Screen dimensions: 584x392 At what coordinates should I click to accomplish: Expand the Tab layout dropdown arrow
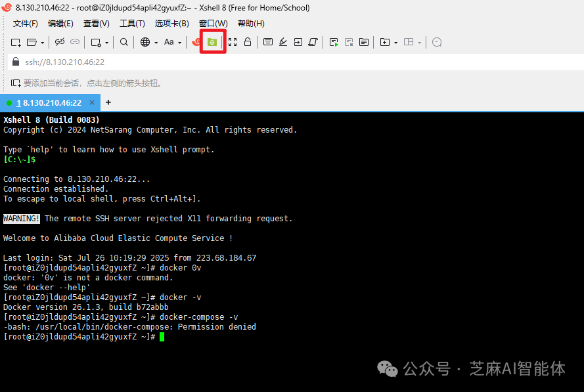coord(420,43)
